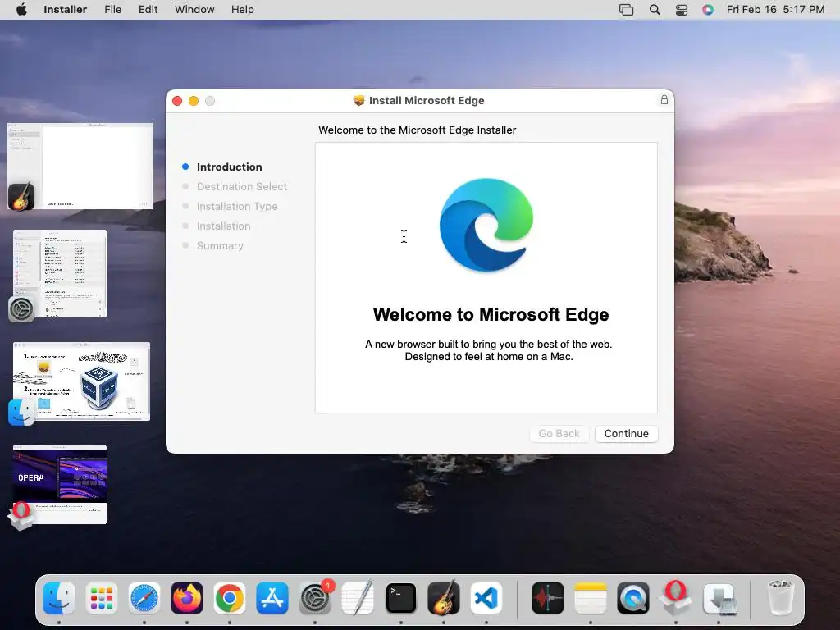This screenshot has height=630, width=840.
Task: Open App Store from the Dock
Action: [272, 598]
